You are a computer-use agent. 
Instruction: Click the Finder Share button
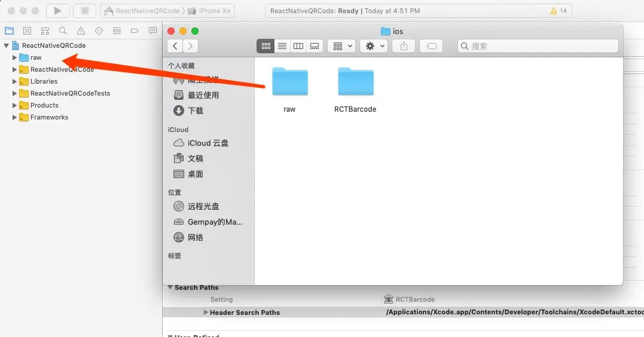[x=404, y=46]
